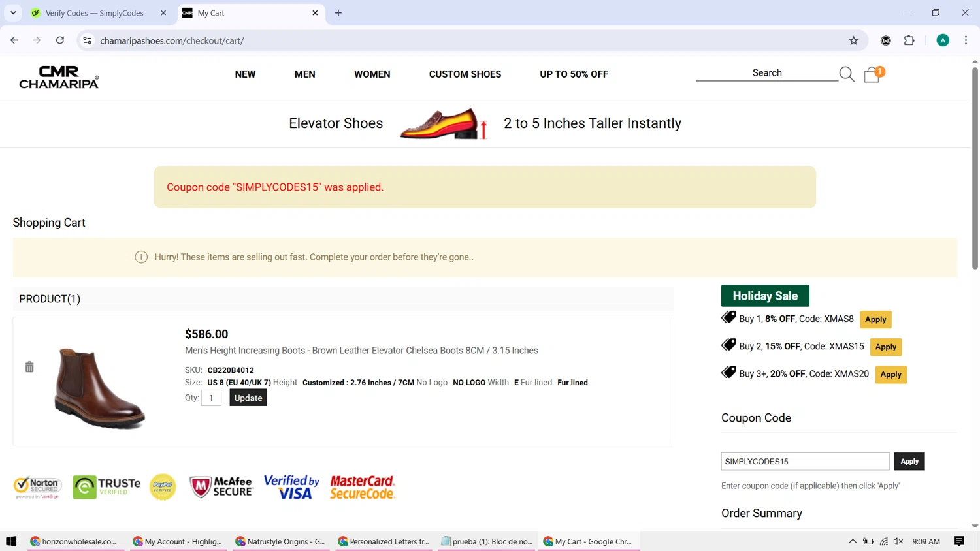The height and width of the screenshot is (551, 980).
Task: Open the Chrome profile avatar
Action: (943, 40)
